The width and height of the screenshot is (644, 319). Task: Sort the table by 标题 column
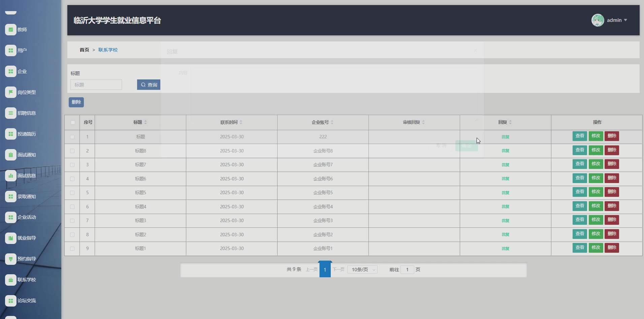146,122
